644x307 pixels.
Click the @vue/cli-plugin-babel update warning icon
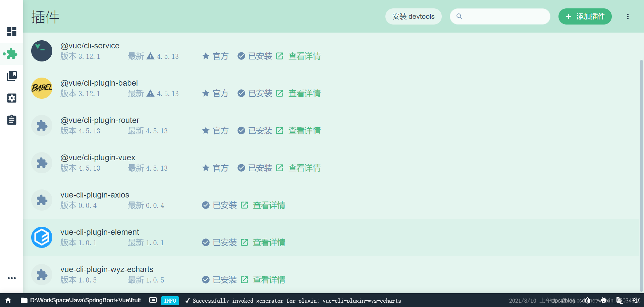click(151, 93)
